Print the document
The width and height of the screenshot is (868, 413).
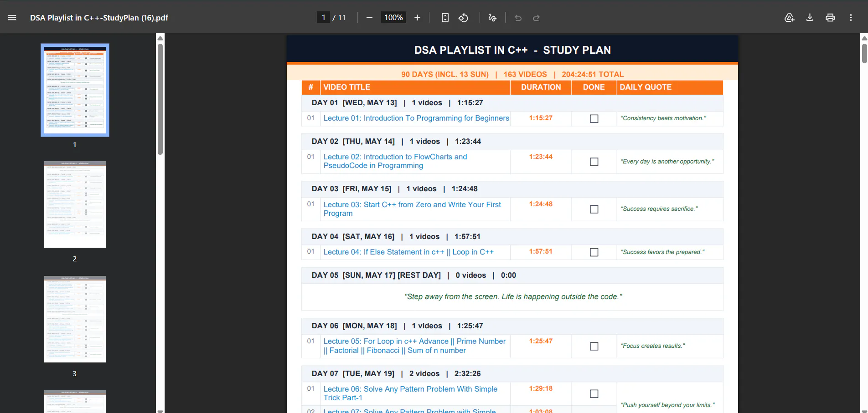pyautogui.click(x=830, y=18)
